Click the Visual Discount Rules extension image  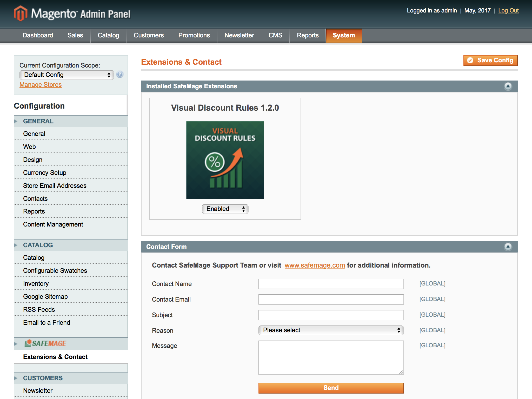tap(225, 160)
